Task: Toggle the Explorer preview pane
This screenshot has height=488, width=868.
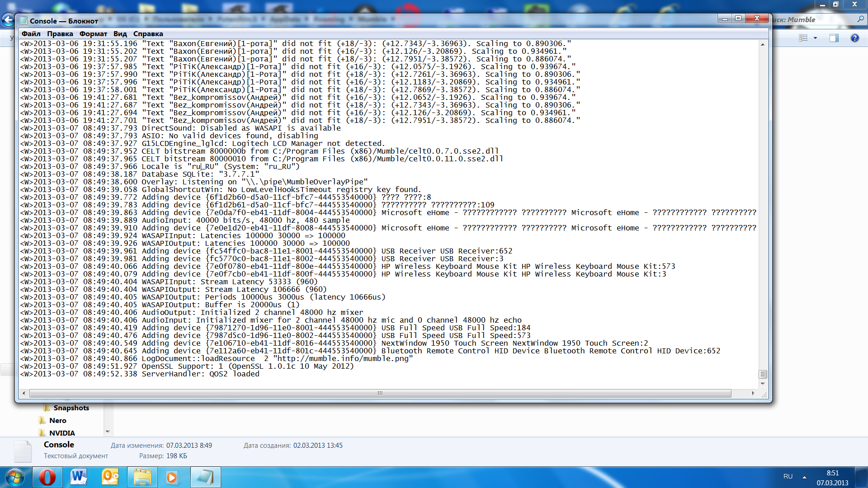Action: (x=834, y=38)
